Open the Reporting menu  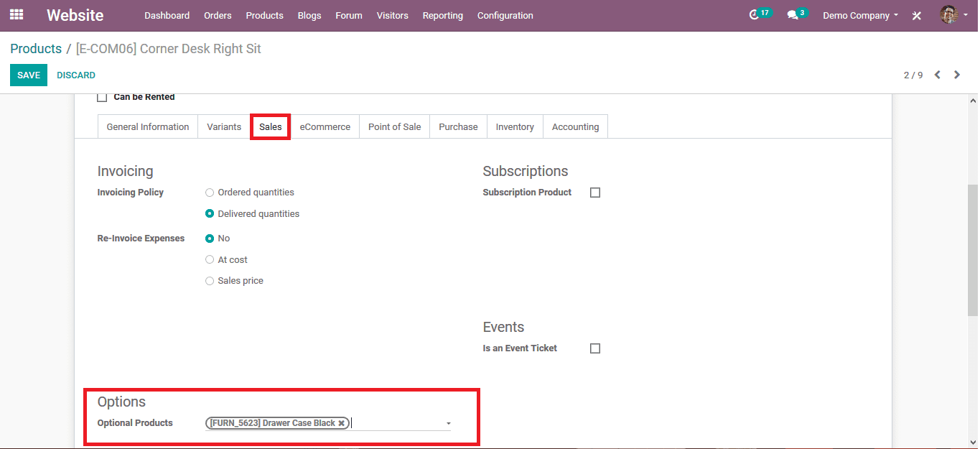tap(443, 15)
